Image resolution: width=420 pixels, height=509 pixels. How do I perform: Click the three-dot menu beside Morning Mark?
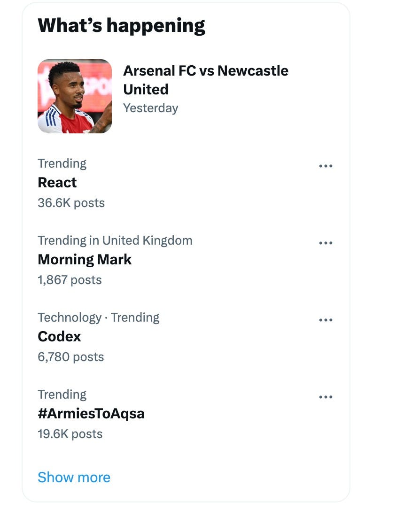point(326,243)
